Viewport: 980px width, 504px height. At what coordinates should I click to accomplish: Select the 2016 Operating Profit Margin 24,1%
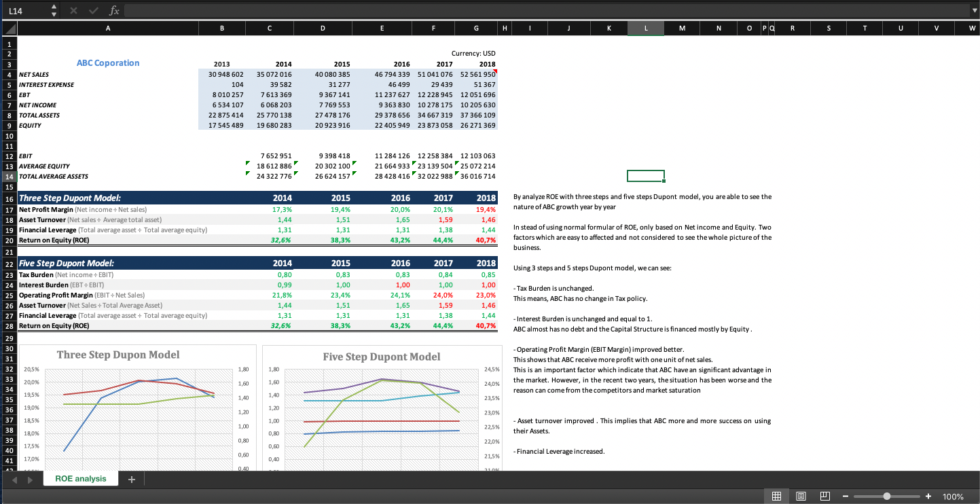tap(400, 295)
